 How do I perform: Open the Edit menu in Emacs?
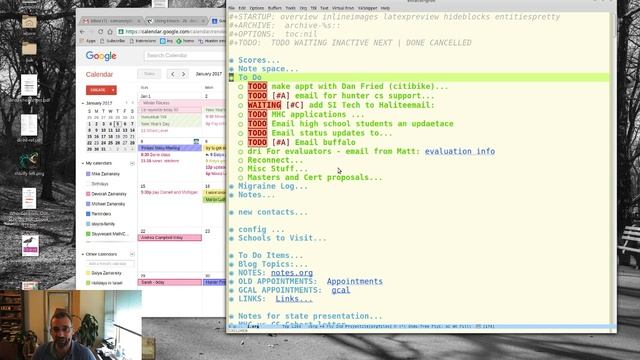pyautogui.click(x=242, y=8)
